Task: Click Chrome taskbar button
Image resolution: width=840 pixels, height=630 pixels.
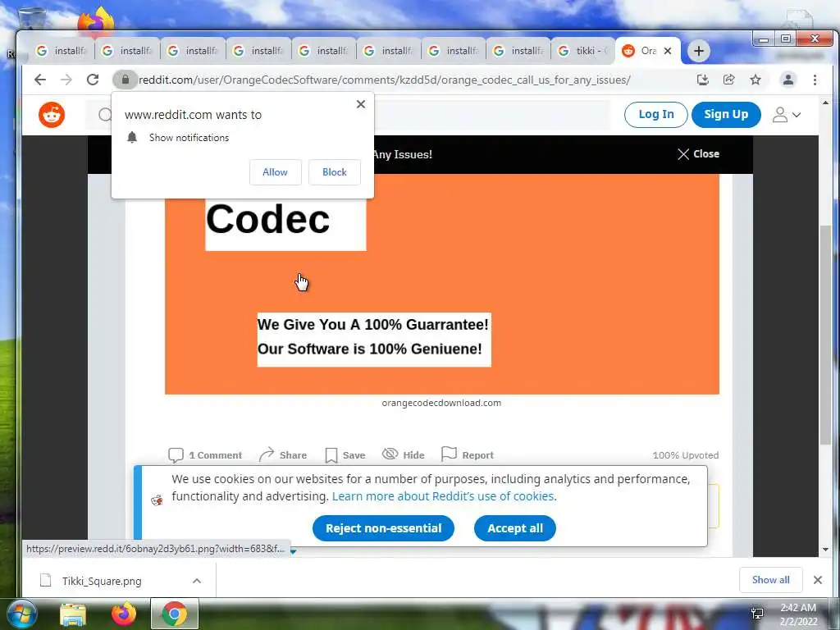Action: point(175,614)
